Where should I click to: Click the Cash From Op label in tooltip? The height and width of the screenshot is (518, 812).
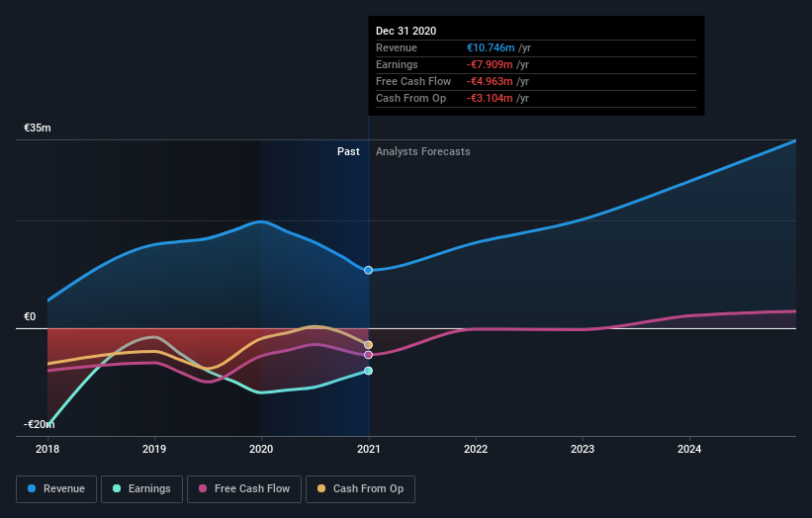(410, 98)
